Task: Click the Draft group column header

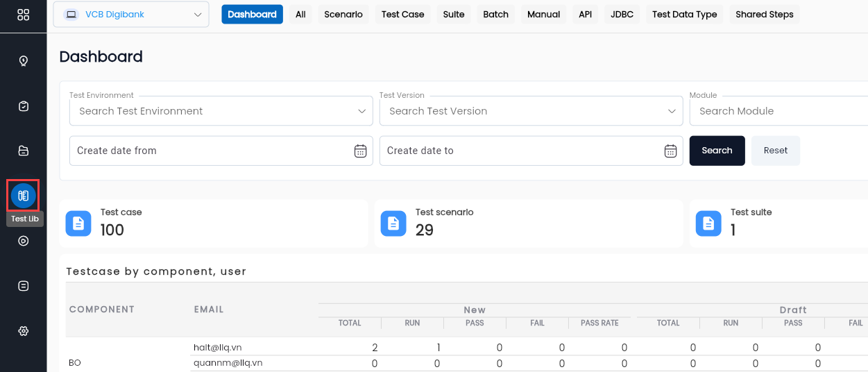Action: [x=793, y=310]
